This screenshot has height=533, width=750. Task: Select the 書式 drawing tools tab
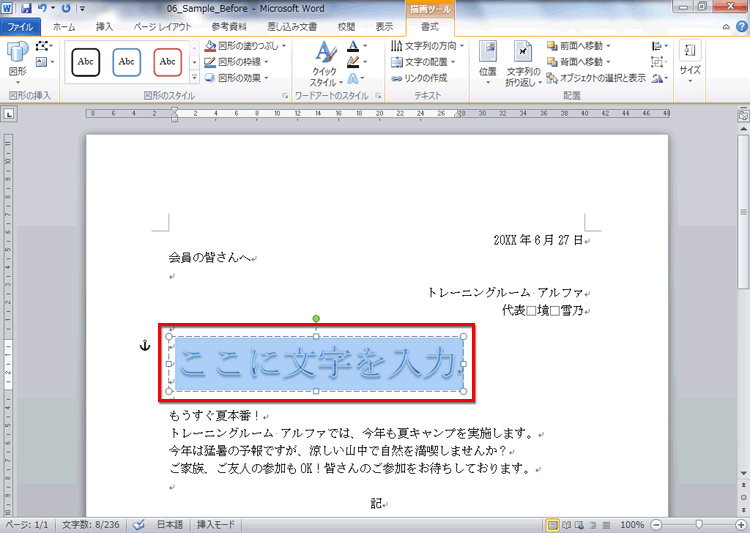point(430,27)
